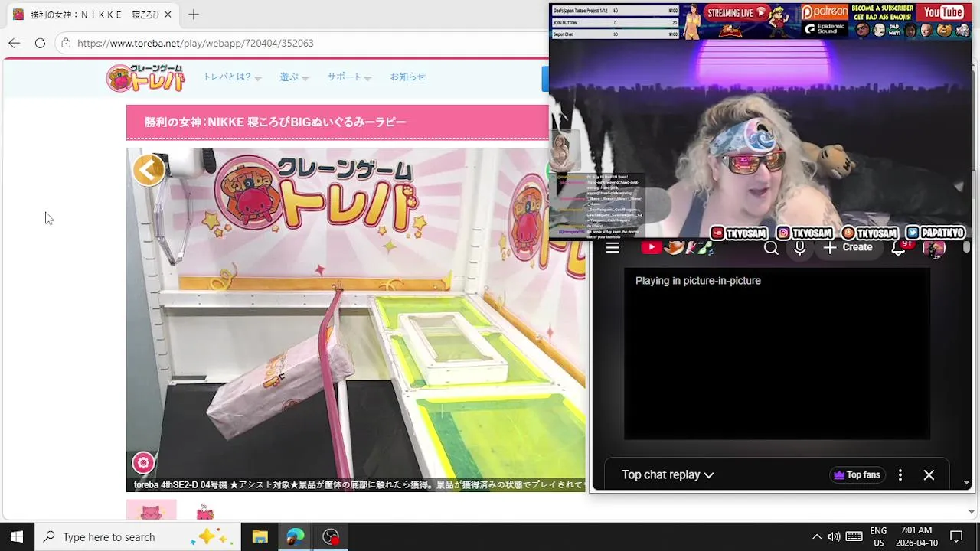
Task: Click the browser back arrow
Action: click(x=15, y=43)
